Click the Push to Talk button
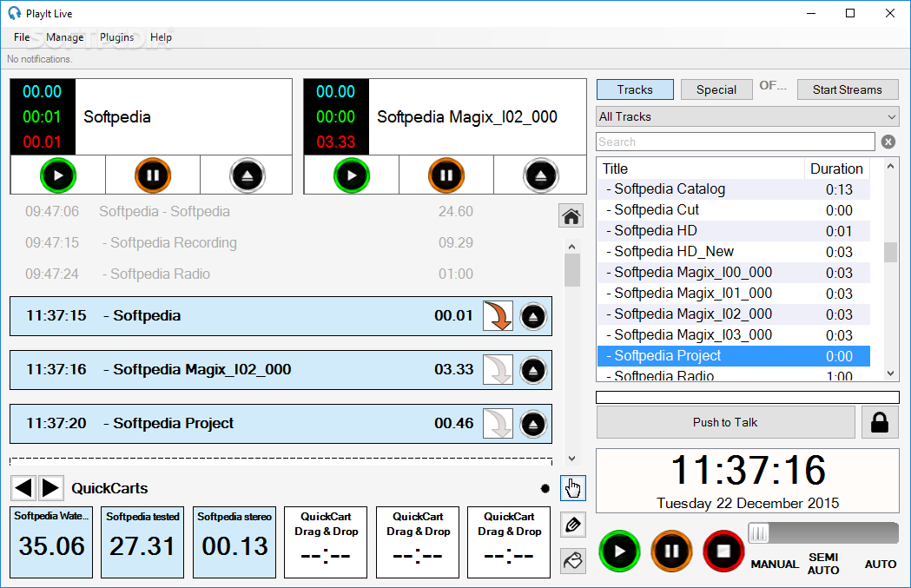Image resolution: width=911 pixels, height=588 pixels. point(726,422)
